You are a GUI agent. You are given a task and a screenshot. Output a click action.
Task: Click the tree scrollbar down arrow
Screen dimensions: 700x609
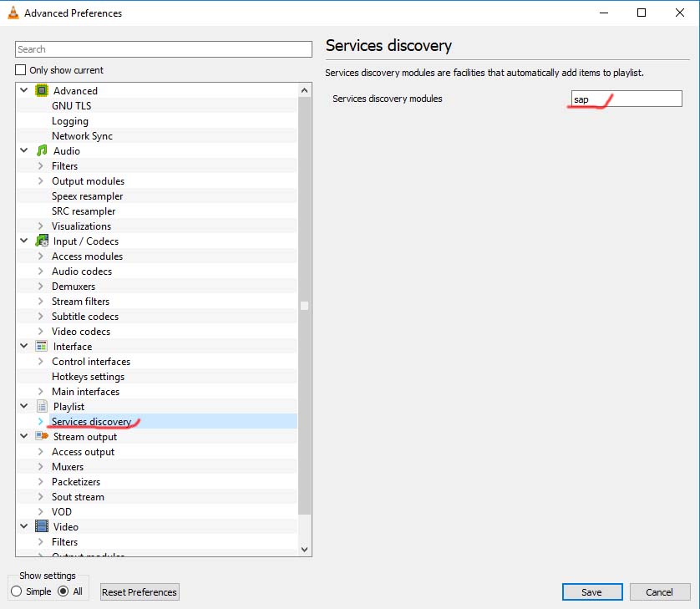tap(304, 549)
